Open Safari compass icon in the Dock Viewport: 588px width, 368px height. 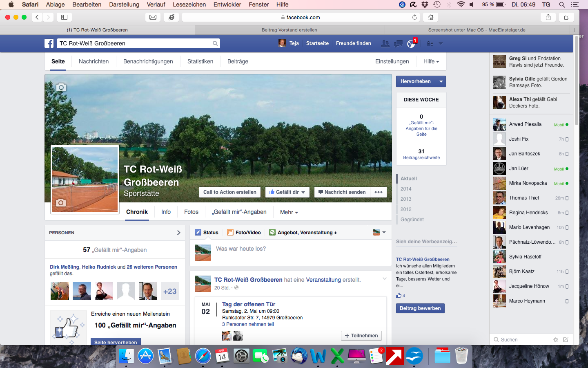point(203,356)
